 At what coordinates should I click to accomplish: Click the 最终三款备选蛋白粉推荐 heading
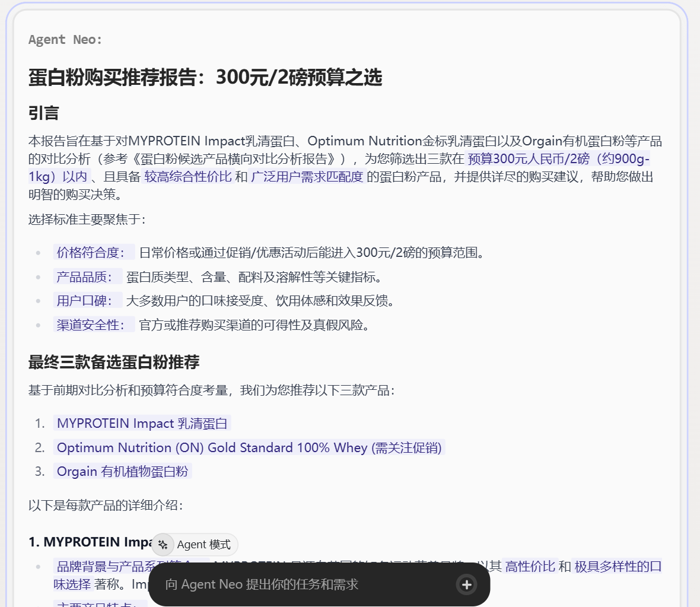coord(114,362)
